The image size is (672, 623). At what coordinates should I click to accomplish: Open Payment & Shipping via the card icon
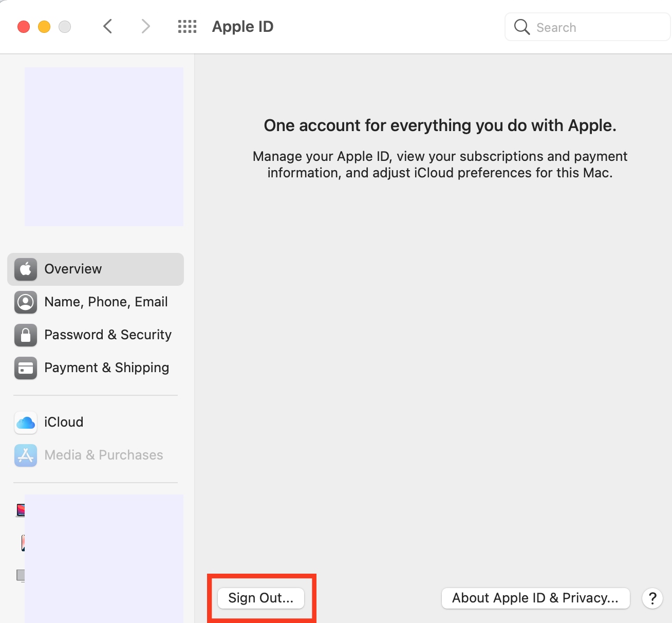click(x=25, y=368)
